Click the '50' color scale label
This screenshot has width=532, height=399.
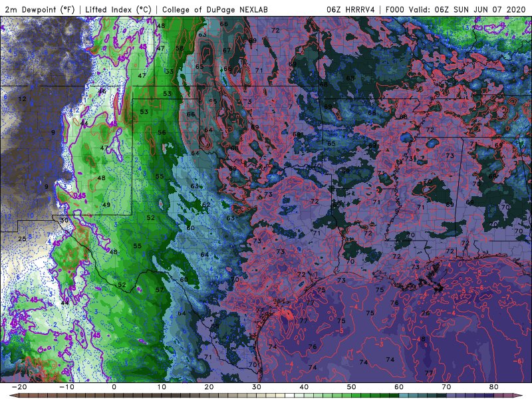pyautogui.click(x=352, y=387)
